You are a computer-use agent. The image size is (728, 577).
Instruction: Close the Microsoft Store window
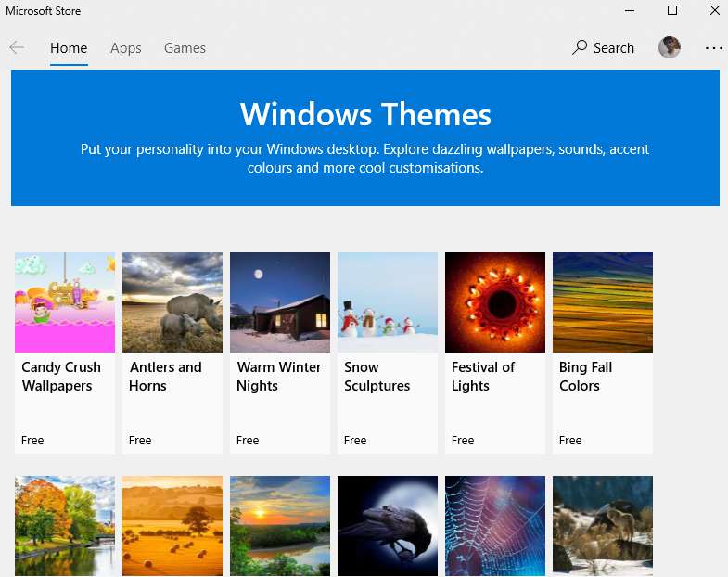click(x=715, y=10)
